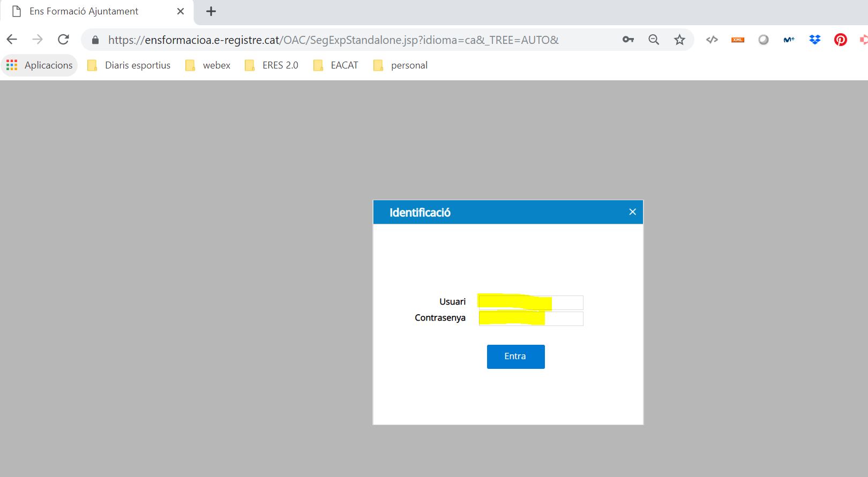The image size is (868, 477).
Task: Expand the Diaris esportius bookmark folder
Action: pyautogui.click(x=129, y=65)
